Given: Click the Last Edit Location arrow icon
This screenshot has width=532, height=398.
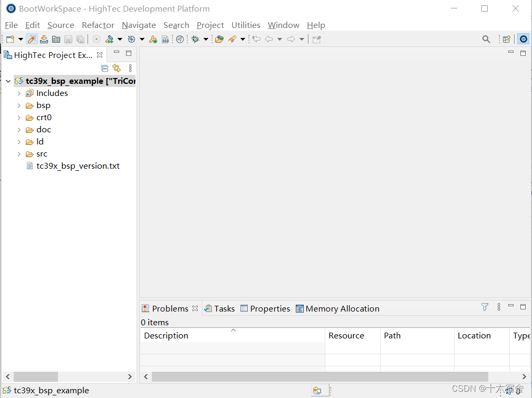Looking at the screenshot, I should pyautogui.click(x=256, y=40).
